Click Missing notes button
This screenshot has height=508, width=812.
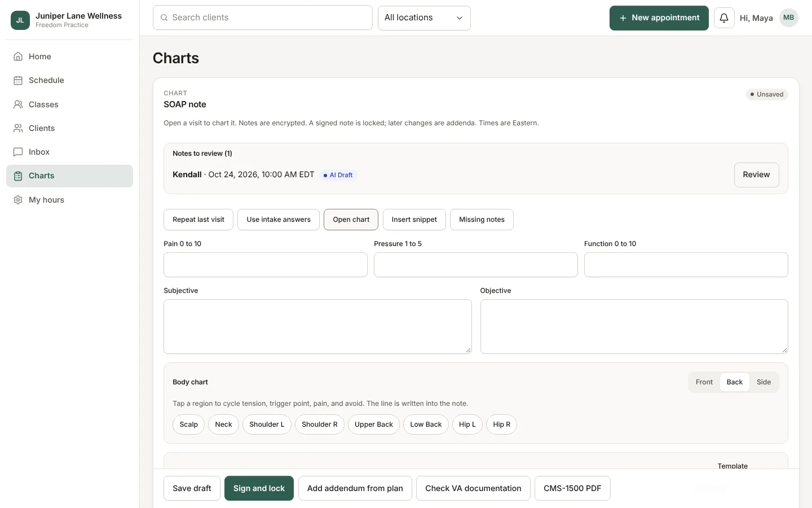(x=482, y=220)
